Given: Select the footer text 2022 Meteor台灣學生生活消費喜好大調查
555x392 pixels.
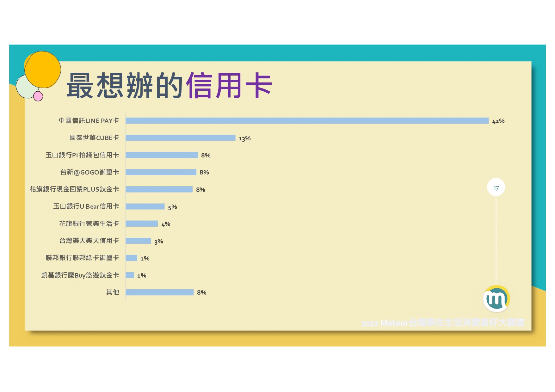Looking at the screenshot, I should (443, 323).
